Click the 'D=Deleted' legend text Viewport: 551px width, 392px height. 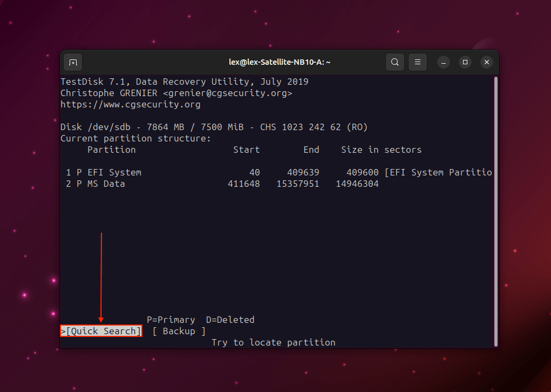[230, 320]
